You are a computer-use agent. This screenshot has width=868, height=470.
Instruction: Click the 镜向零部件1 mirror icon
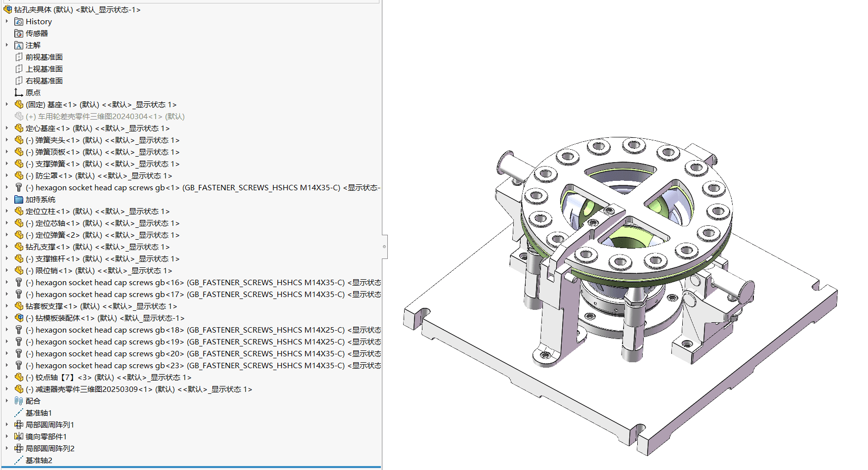[x=19, y=437]
